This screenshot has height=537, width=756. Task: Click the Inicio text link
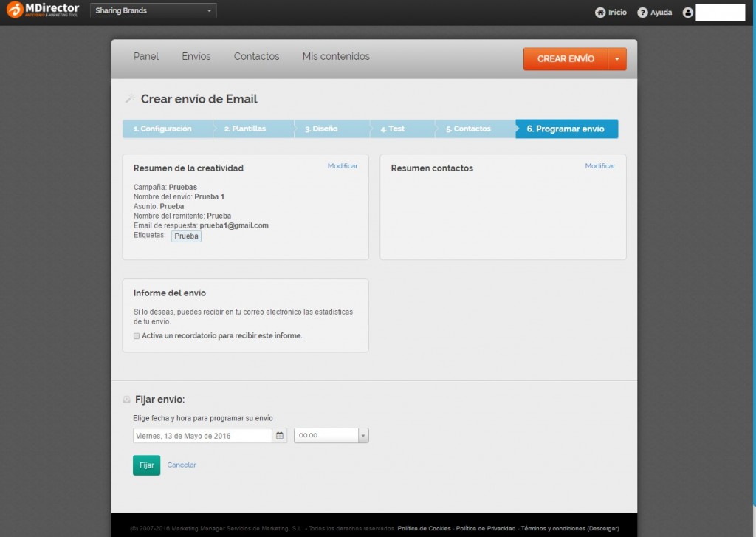tap(618, 13)
